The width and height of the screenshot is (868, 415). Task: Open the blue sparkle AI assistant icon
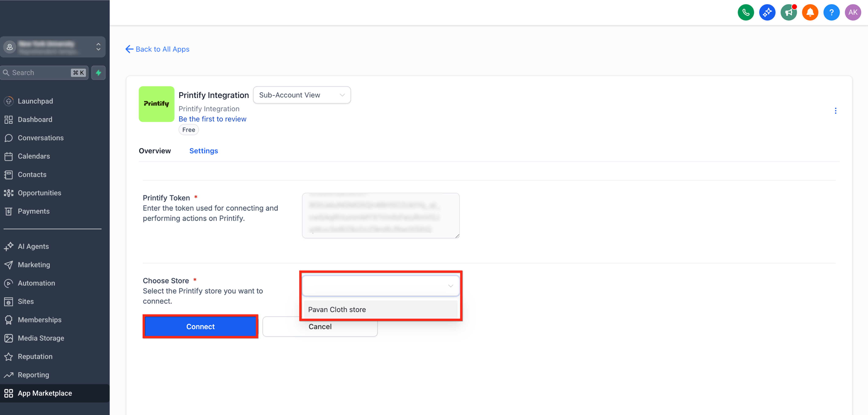point(767,12)
